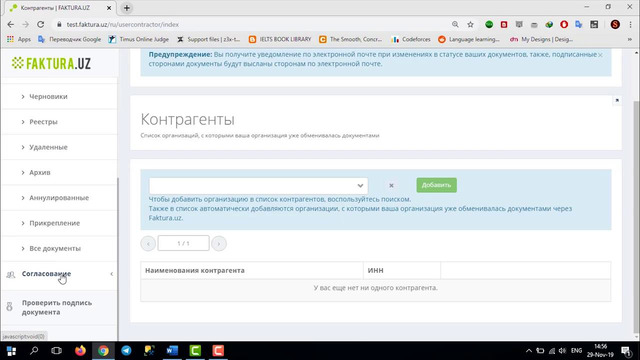Expand the Согласование section chevron
This screenshot has width=640, height=360.
click(x=112, y=274)
